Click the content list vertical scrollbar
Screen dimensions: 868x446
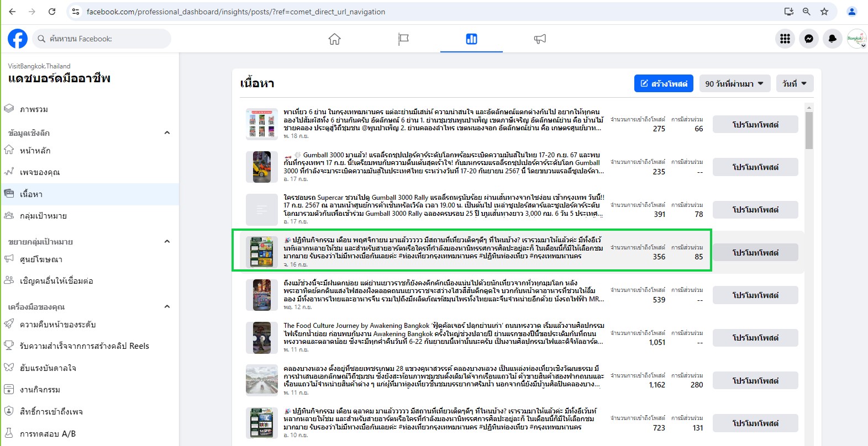point(809,131)
